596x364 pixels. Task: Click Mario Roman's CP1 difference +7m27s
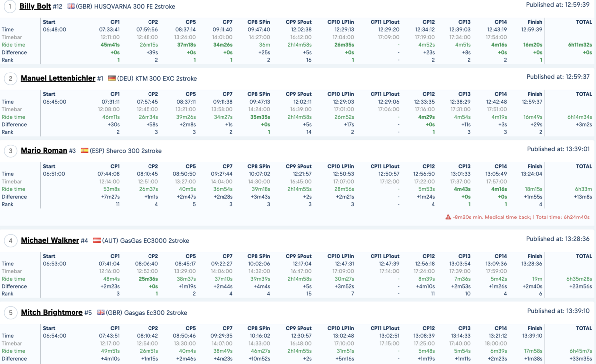point(110,196)
